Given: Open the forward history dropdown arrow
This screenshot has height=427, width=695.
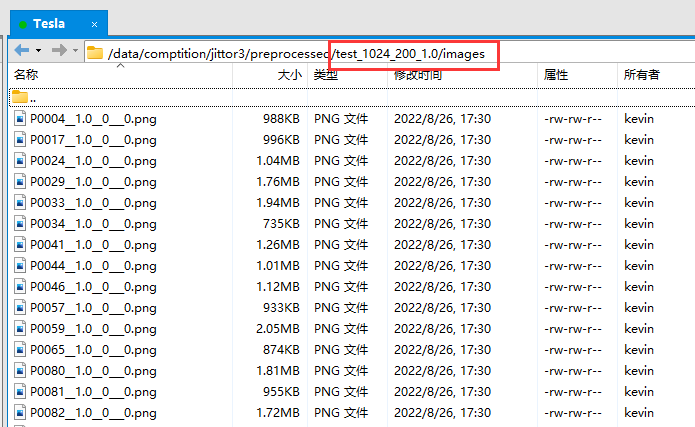Looking at the screenshot, I should click(75, 50).
